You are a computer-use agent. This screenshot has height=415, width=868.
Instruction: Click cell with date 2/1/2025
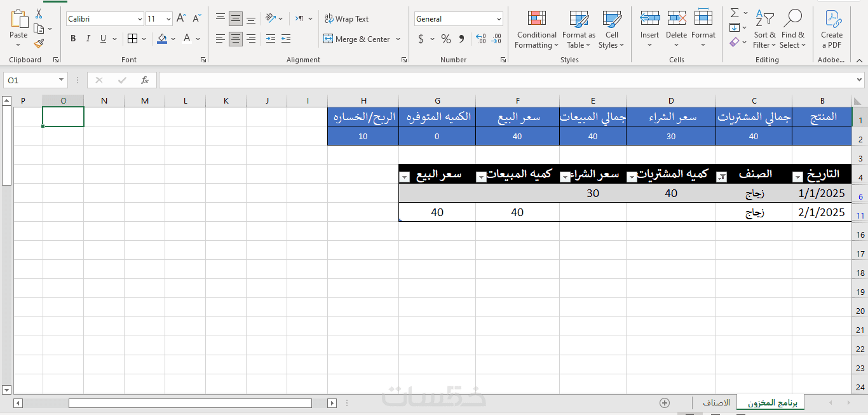click(822, 212)
